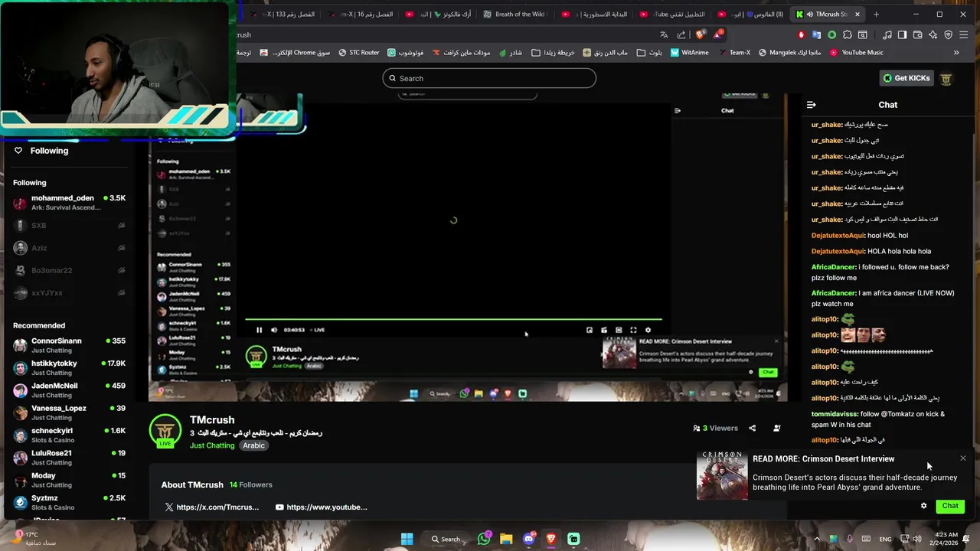Click the green stream progress bar
The width and height of the screenshot is (980, 551).
coord(453,319)
